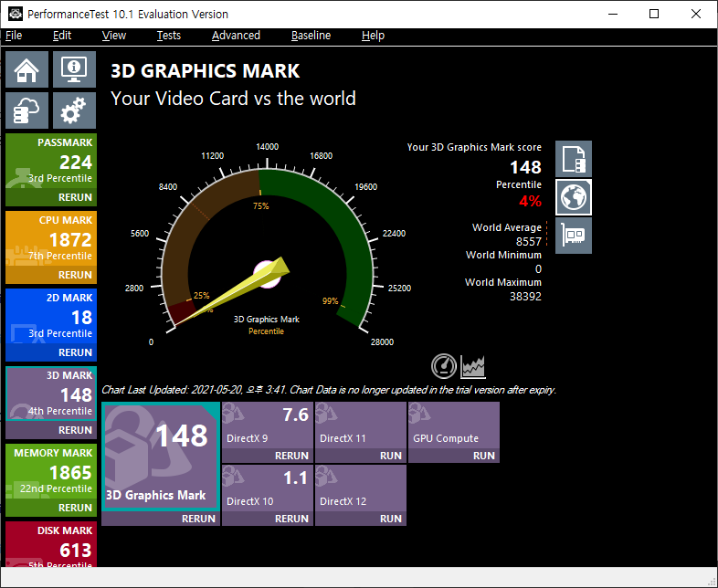Select the Disk Mark 613 tile

point(51,544)
